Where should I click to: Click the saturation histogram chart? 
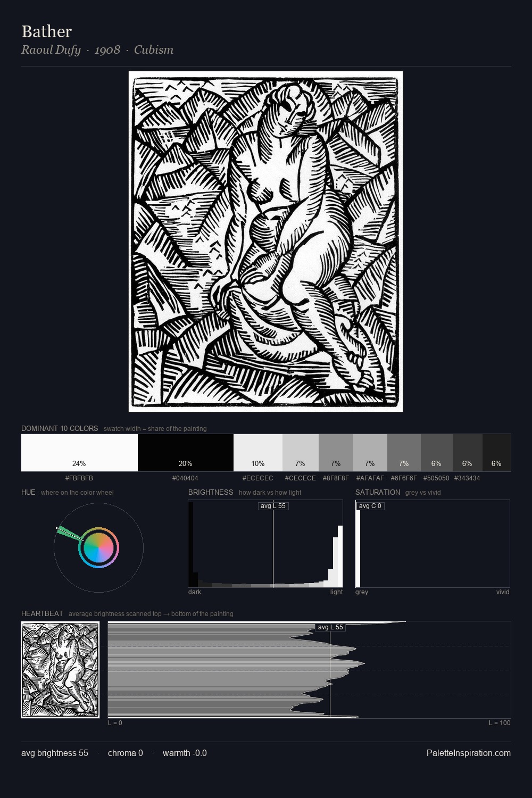point(433,544)
